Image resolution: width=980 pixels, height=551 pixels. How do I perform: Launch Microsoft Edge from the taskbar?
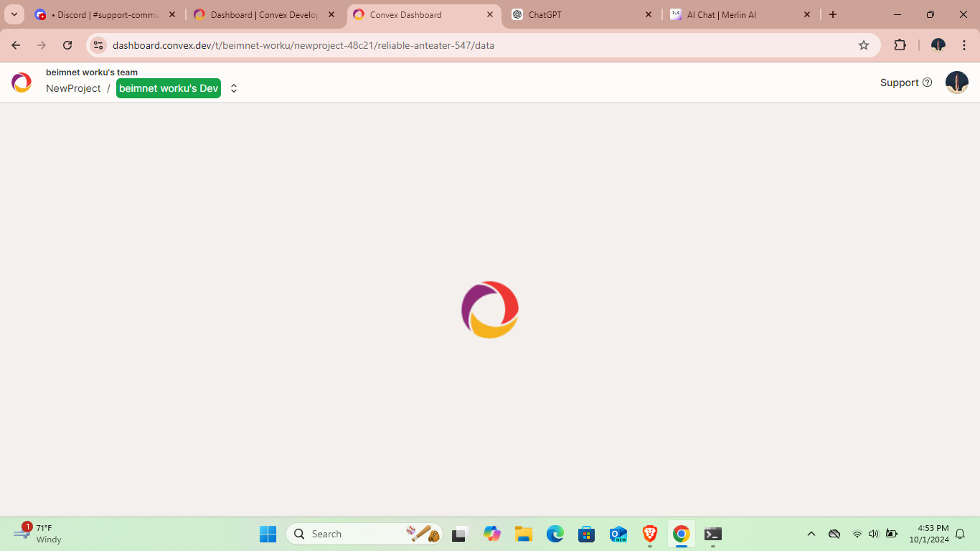[x=555, y=534]
